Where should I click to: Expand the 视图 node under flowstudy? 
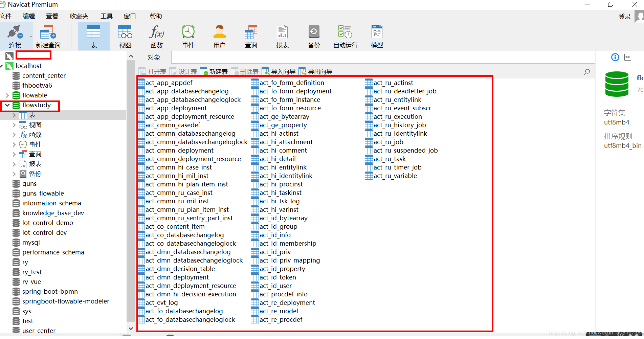14,125
